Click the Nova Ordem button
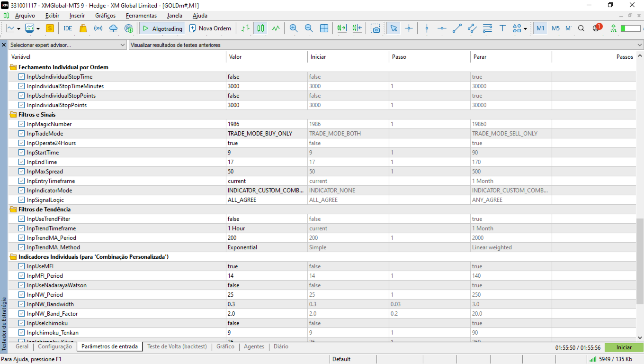The image size is (644, 364). pos(210,28)
